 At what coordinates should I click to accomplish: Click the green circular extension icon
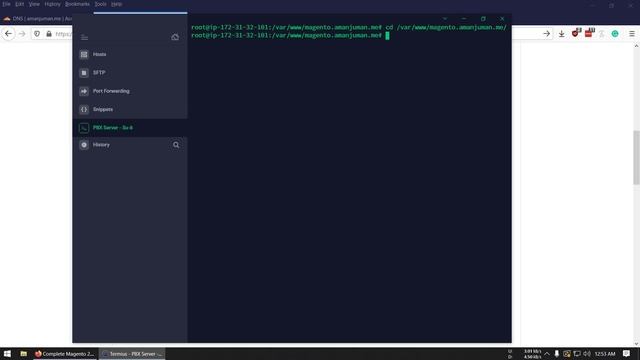pyautogui.click(x=615, y=34)
